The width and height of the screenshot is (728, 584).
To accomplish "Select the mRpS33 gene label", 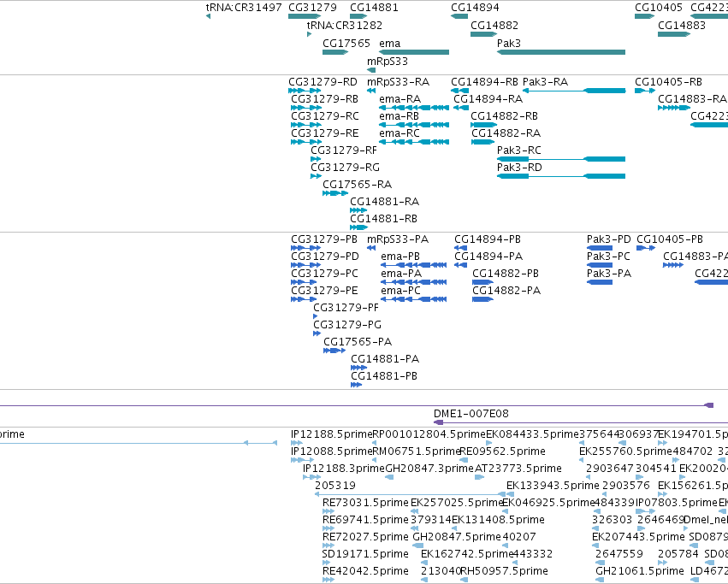I will pos(388,62).
